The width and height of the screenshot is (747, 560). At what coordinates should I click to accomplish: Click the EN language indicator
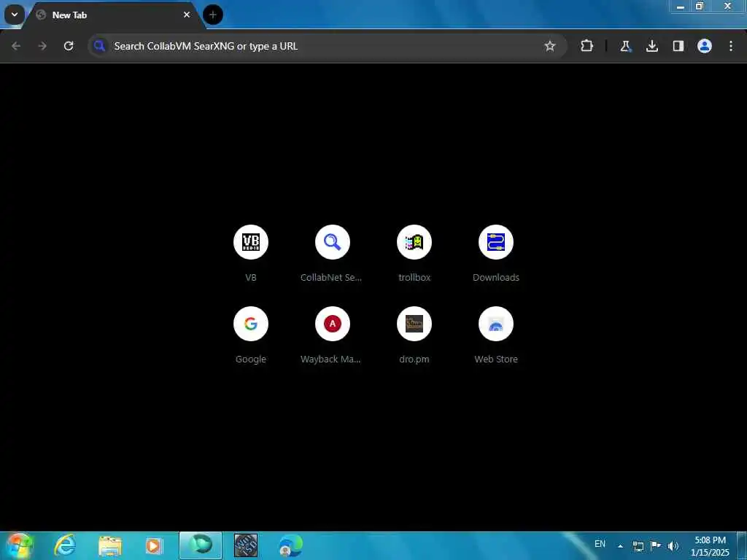point(600,544)
